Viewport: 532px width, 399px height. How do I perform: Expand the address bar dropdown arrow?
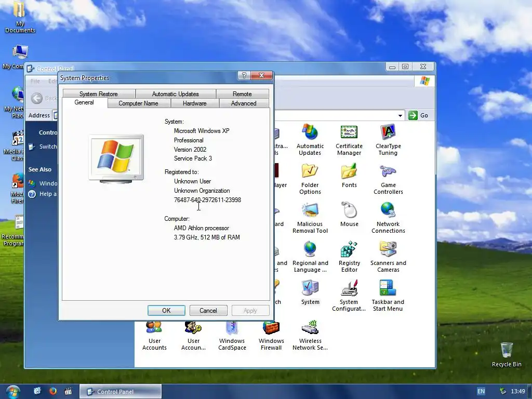coord(401,116)
